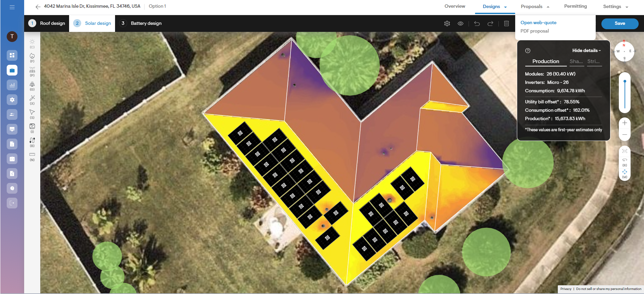Screen dimensions: 644x294
Task: Click the logout arrow icon in sidebar
Action: 12,203
